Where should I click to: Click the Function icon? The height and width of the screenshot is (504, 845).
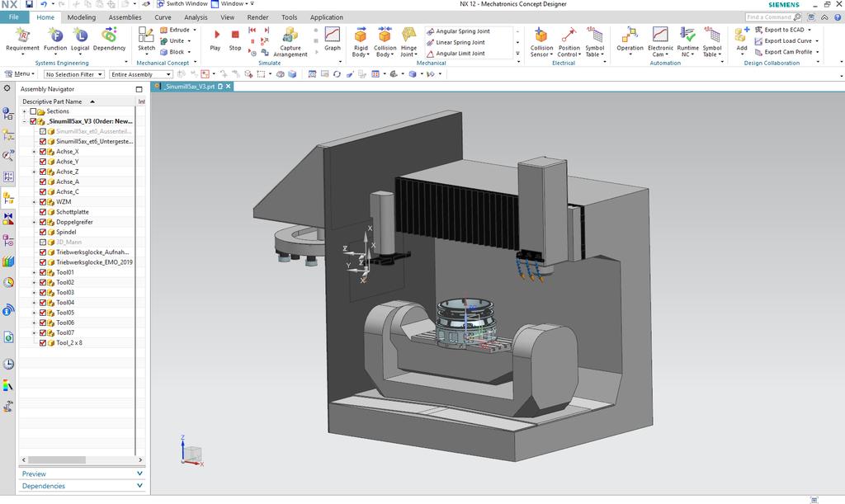point(55,40)
